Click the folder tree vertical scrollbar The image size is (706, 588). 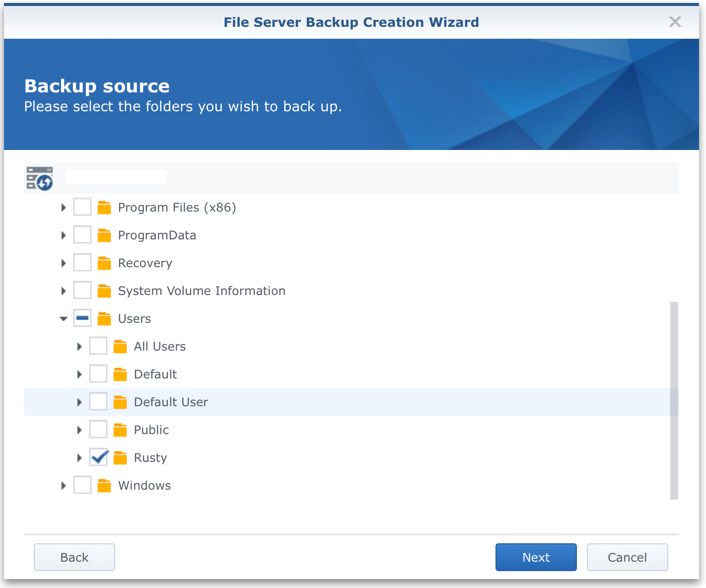point(674,400)
